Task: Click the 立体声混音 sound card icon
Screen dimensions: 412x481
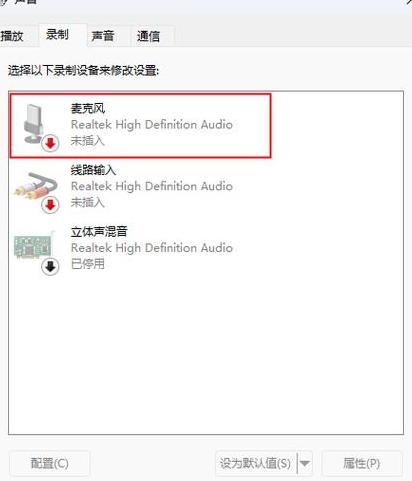Action: coord(34,246)
